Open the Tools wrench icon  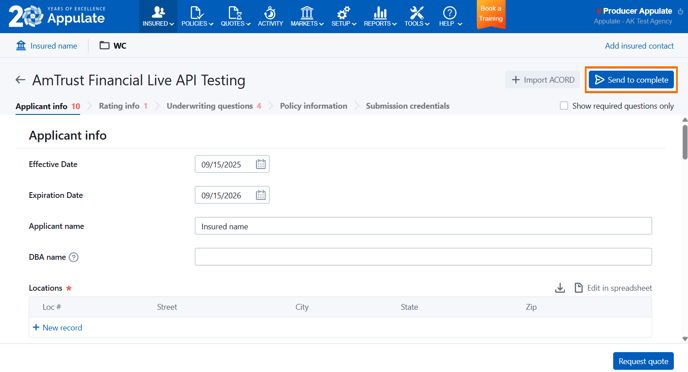(x=417, y=12)
